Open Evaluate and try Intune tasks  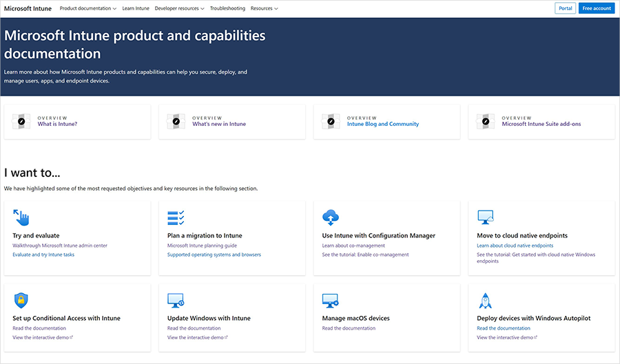43,255
